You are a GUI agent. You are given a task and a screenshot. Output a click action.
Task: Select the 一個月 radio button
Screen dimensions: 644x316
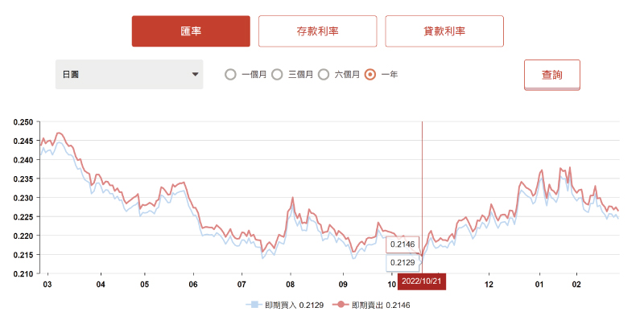pos(231,75)
